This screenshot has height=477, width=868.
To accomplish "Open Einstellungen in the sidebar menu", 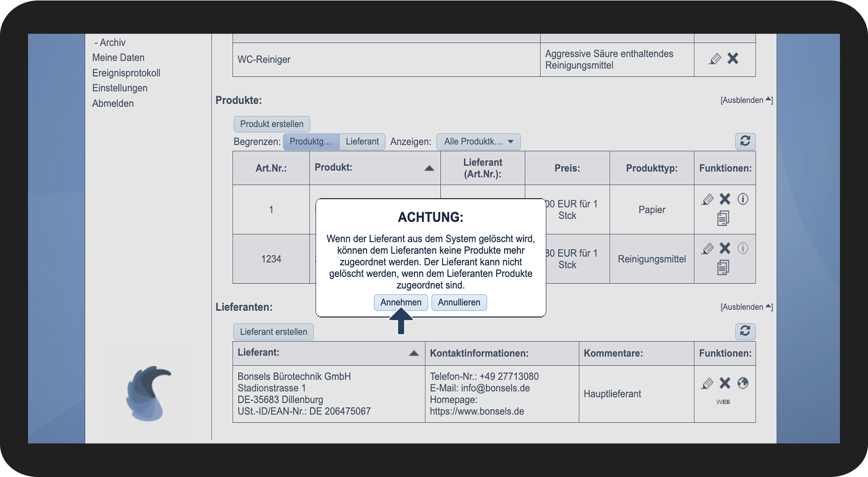I will [x=120, y=88].
